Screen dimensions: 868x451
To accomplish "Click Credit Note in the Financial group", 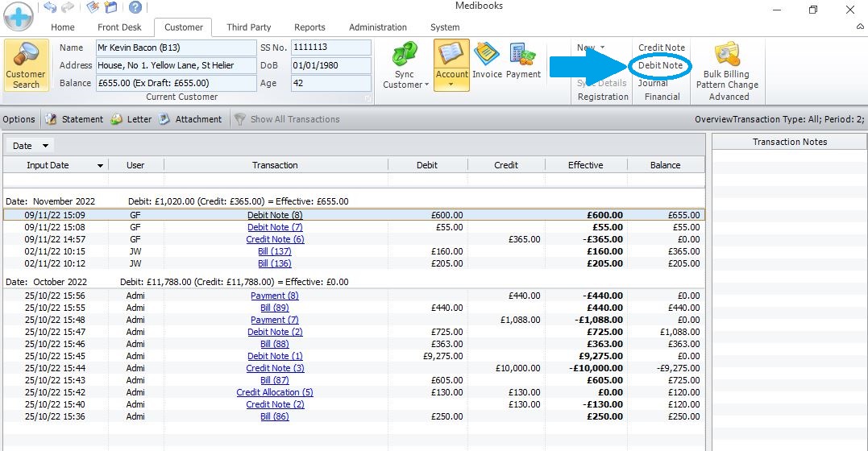I will coord(661,48).
